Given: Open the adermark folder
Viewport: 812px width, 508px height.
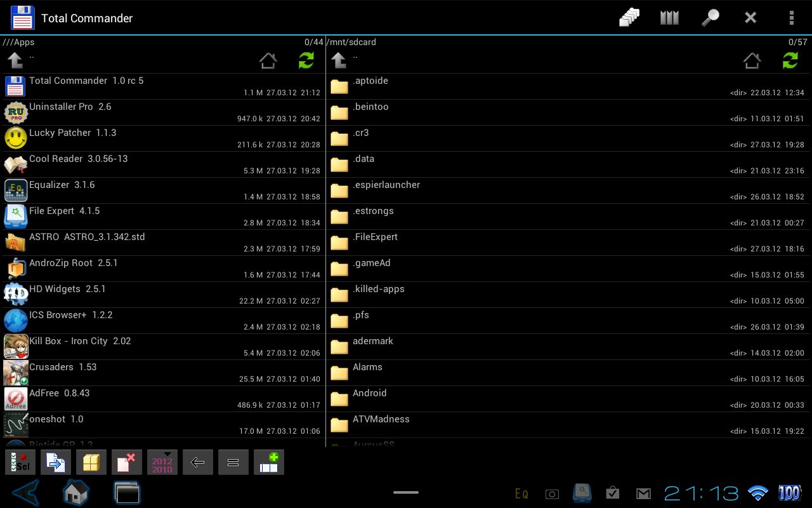Looking at the screenshot, I should pyautogui.click(x=568, y=347).
